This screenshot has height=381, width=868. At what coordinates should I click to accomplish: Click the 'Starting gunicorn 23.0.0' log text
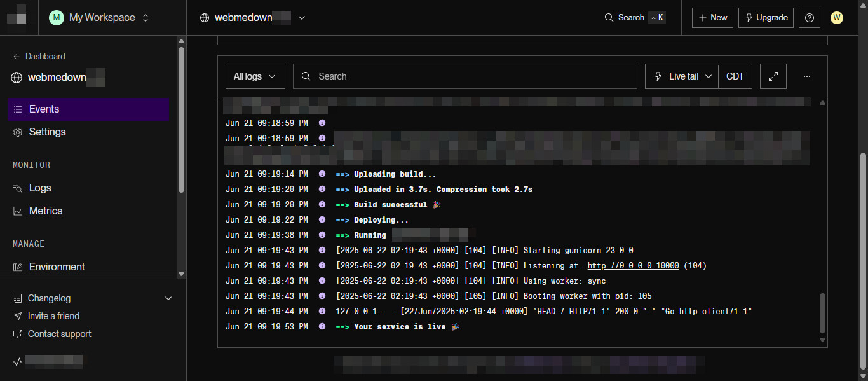click(x=578, y=250)
